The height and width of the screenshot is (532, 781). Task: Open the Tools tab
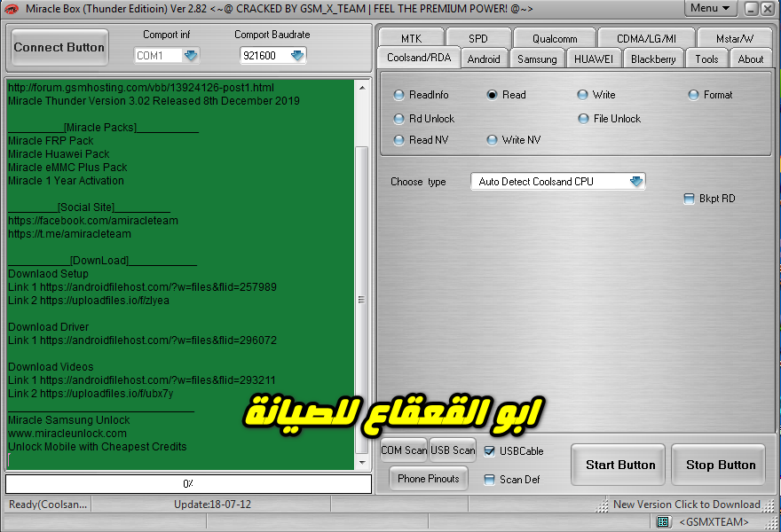click(x=706, y=59)
